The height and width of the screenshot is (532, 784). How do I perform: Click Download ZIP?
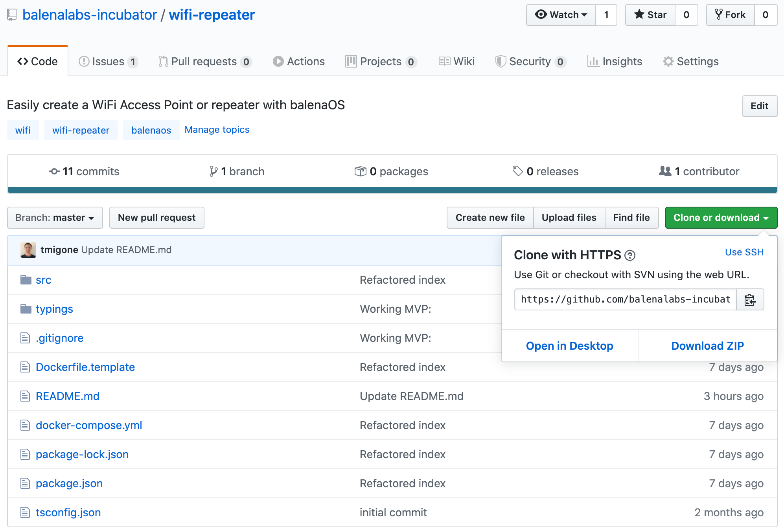707,346
